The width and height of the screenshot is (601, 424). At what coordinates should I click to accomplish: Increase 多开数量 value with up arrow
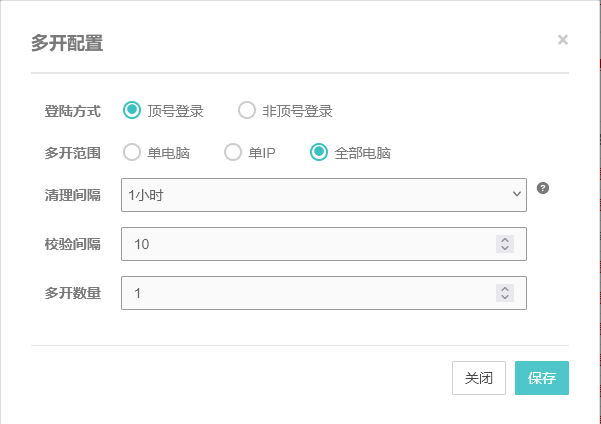[505, 289]
